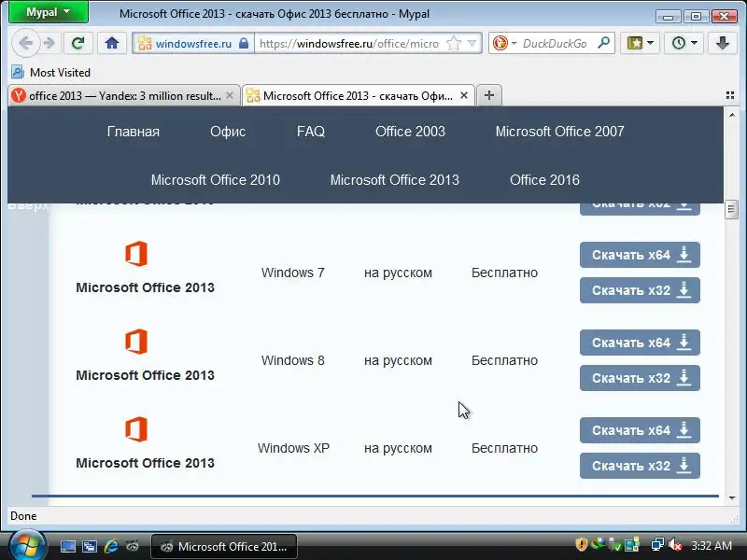This screenshot has width=747, height=560.
Task: Launch Internet Explorer from quick launch
Action: coord(111,546)
